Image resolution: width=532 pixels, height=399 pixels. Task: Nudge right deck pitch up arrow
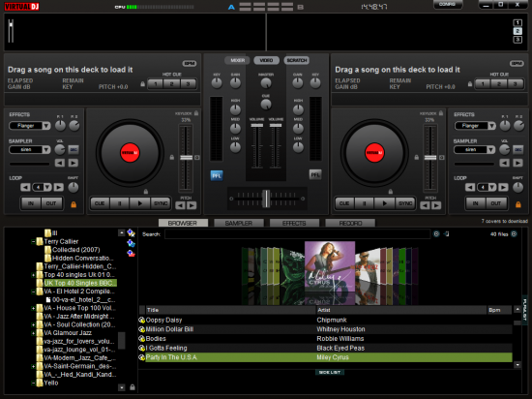point(436,205)
